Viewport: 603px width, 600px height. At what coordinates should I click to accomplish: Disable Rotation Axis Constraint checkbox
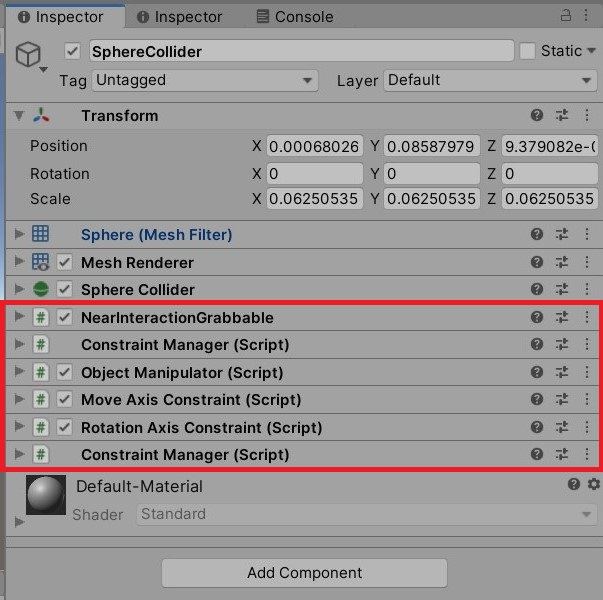[x=65, y=427]
